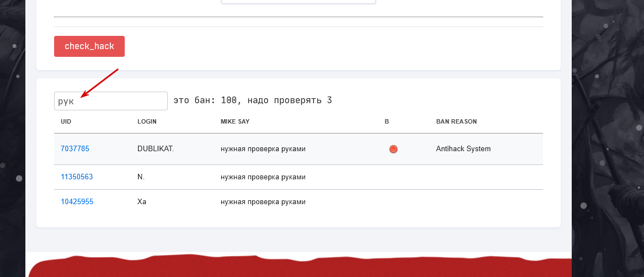Click "нужная проверка руками" in row 10425955
Viewport: 644px width, 277px height.
[263, 202]
